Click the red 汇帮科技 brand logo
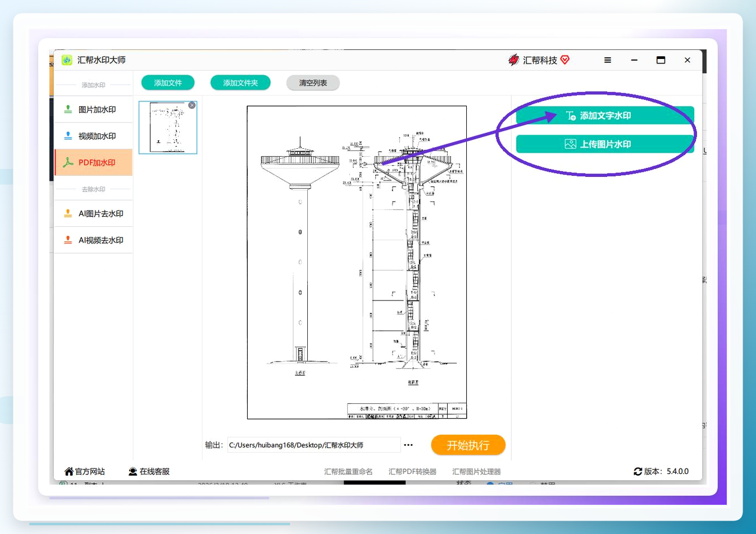 513,60
